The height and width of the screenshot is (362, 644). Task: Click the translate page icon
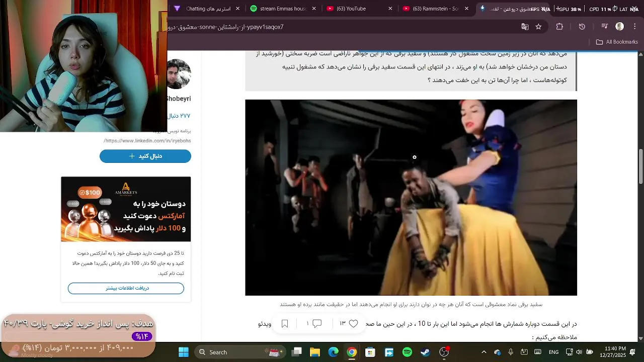coord(525,27)
